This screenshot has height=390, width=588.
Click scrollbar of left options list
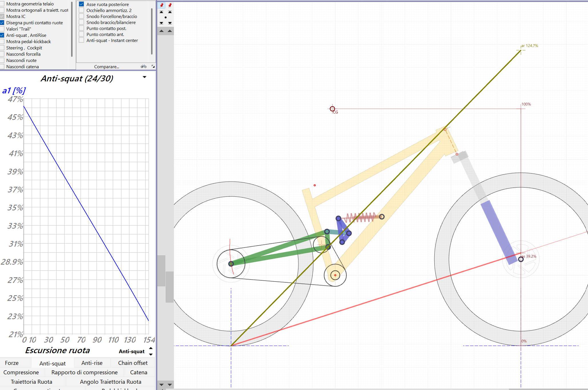72,29
